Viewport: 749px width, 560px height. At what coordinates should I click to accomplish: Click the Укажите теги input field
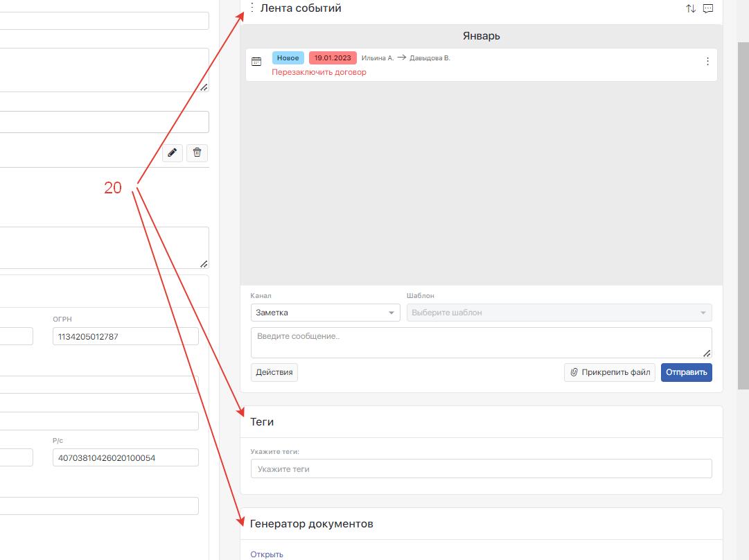pyautogui.click(x=481, y=469)
